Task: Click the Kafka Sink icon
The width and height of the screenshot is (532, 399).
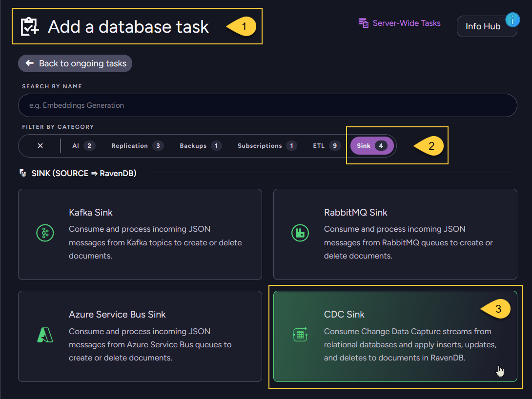Action: click(x=45, y=233)
